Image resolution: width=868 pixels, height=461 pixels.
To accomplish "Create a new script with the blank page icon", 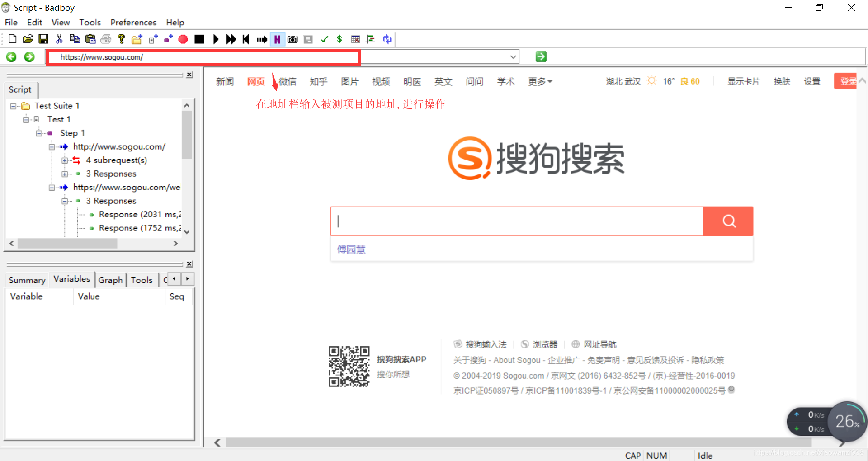I will [13, 39].
